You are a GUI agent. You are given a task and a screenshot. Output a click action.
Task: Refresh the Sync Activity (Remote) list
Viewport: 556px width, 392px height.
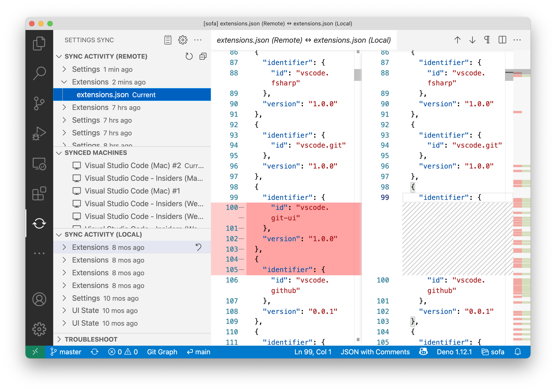(x=189, y=56)
